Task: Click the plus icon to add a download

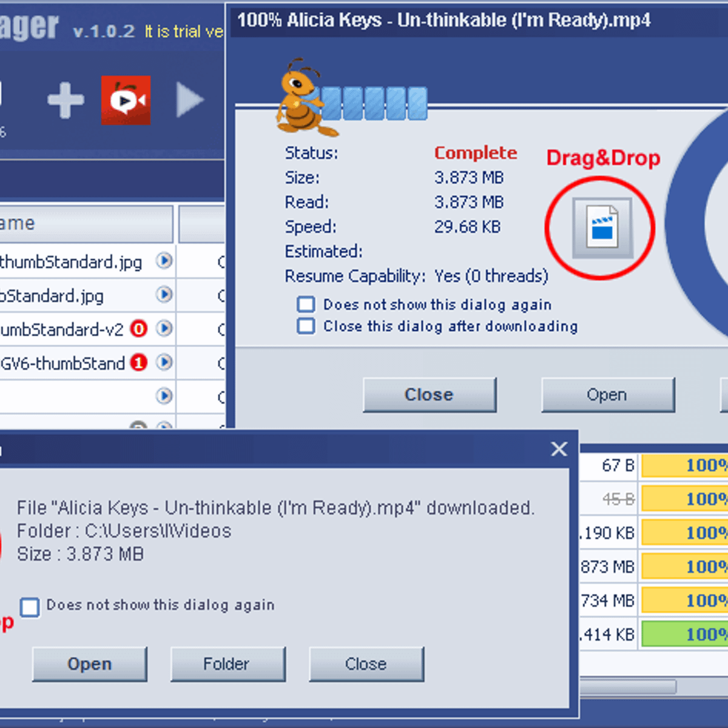Action: pyautogui.click(x=66, y=99)
